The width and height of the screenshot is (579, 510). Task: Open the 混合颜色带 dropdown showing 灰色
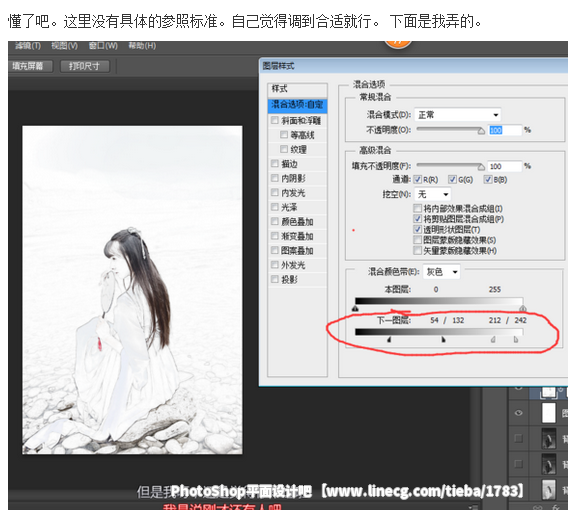click(442, 272)
